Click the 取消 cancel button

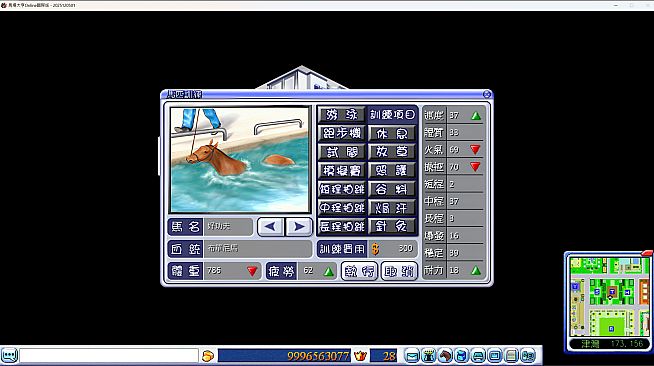(x=399, y=271)
